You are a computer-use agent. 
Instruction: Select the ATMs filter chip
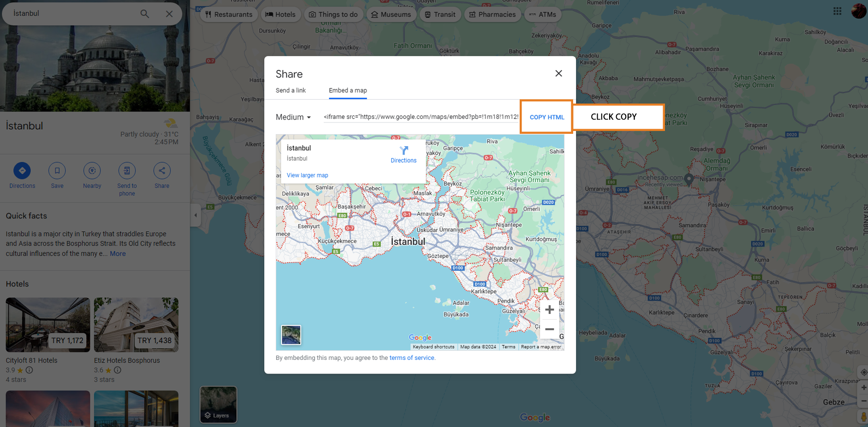point(543,14)
